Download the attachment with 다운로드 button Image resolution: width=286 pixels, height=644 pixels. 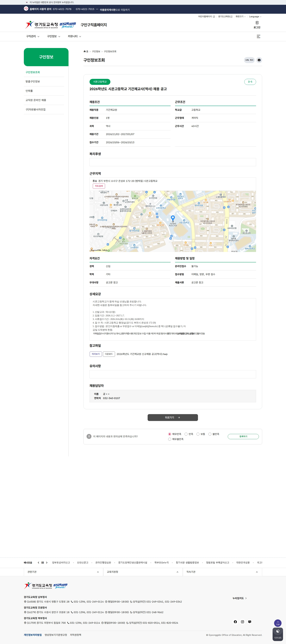(109, 354)
